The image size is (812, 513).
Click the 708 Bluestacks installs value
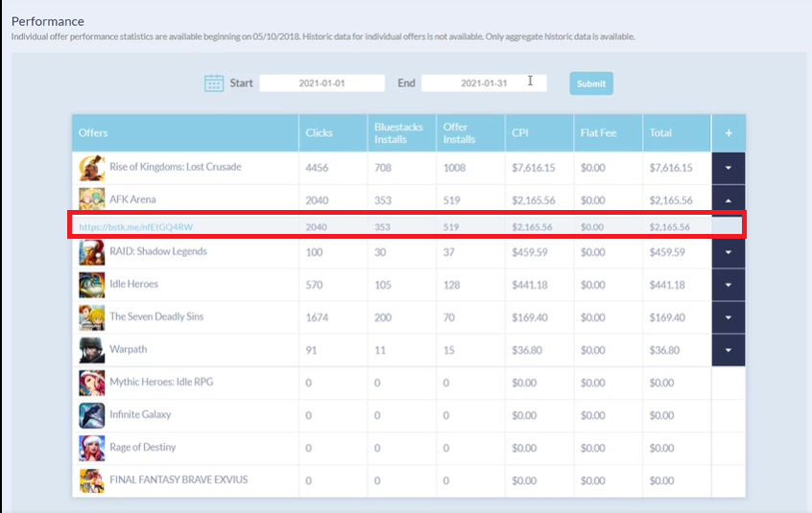coord(383,168)
